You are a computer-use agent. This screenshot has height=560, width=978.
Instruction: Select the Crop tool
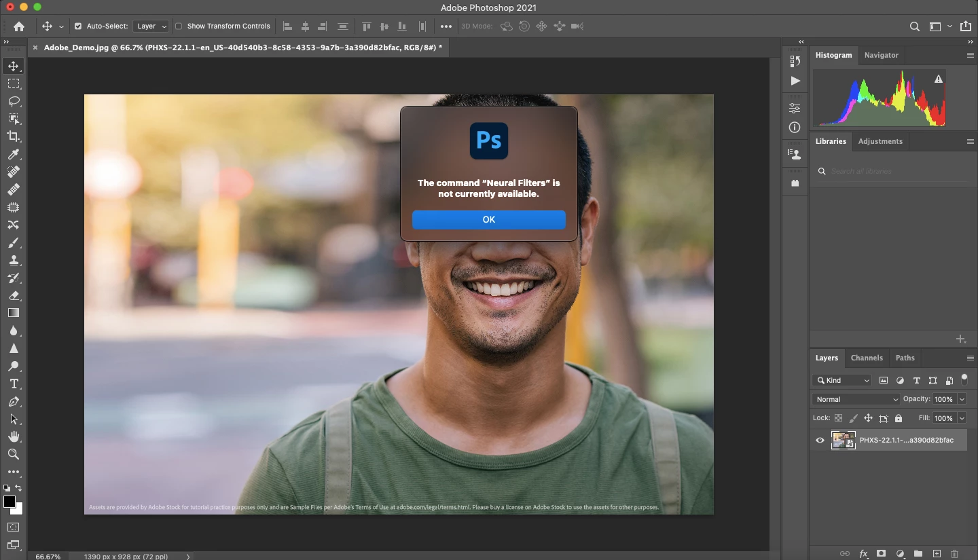click(14, 136)
